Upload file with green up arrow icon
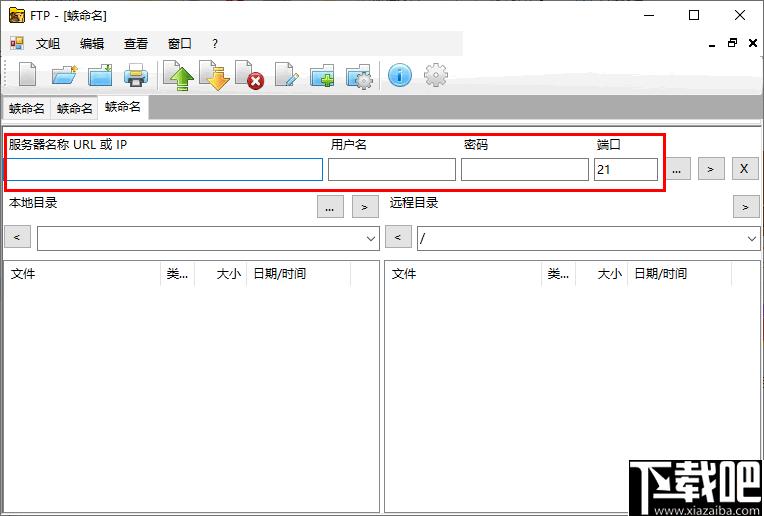The width and height of the screenshot is (764, 516). click(178, 76)
